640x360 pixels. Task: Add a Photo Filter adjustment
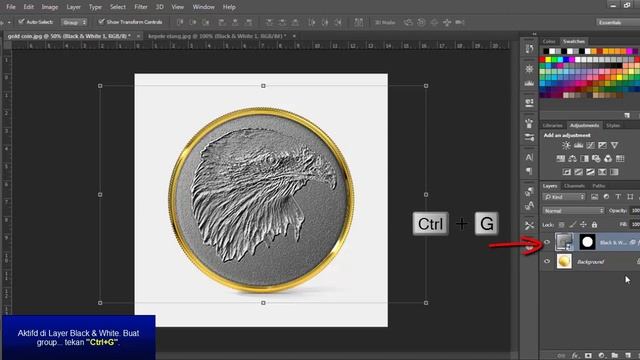tap(596, 158)
